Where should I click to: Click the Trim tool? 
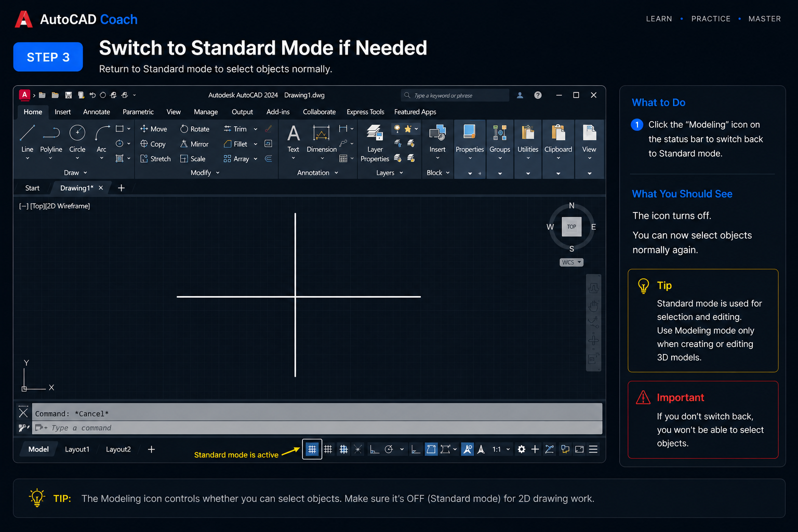(x=235, y=129)
